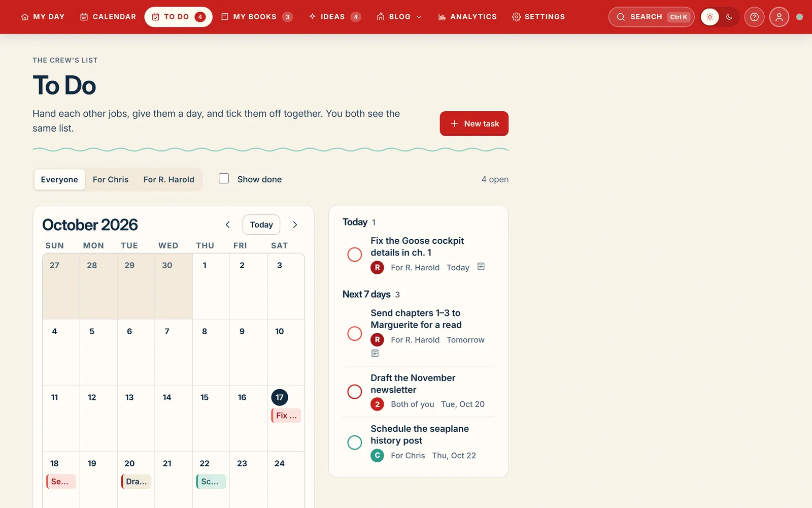Viewport: 812px width, 508px height.
Task: Open the Dra... event on October 20
Action: point(136,482)
